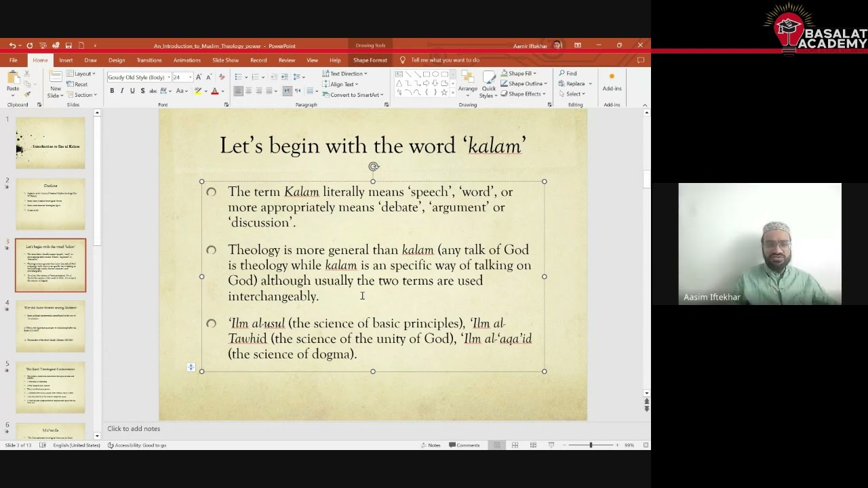The image size is (868, 488).
Task: Toggle the Notes pane in status bar
Action: point(431,445)
